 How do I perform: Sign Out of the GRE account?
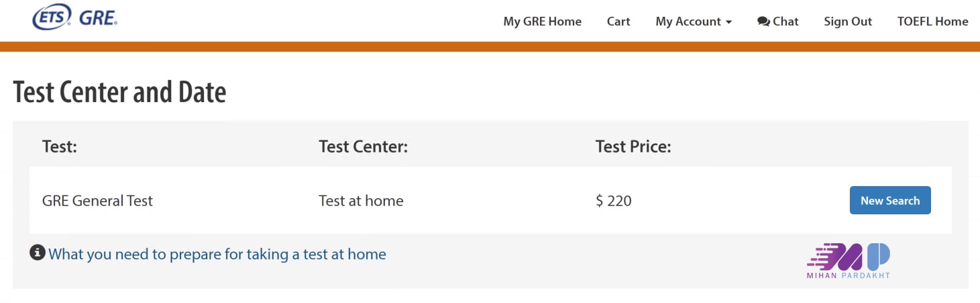click(x=848, y=21)
